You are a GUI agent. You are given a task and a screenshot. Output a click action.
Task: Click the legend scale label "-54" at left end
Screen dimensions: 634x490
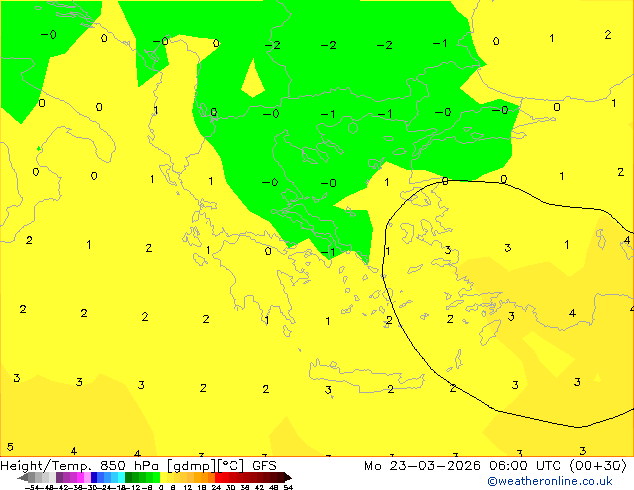coord(33,487)
